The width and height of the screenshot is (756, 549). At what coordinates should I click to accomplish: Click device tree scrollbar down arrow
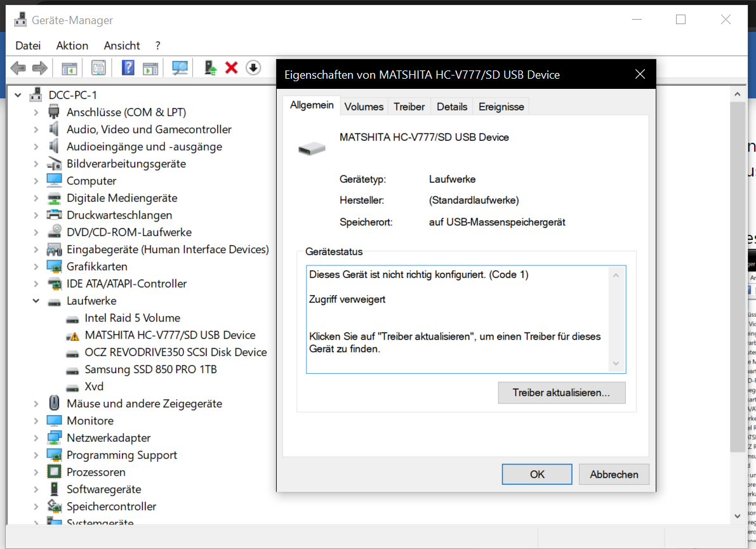click(737, 516)
